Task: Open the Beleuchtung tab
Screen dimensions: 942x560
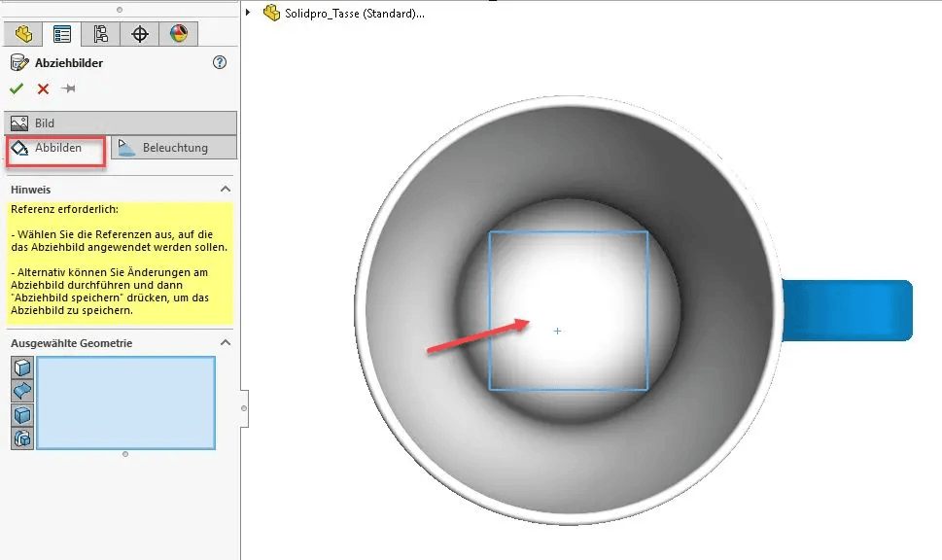Action: tap(173, 148)
